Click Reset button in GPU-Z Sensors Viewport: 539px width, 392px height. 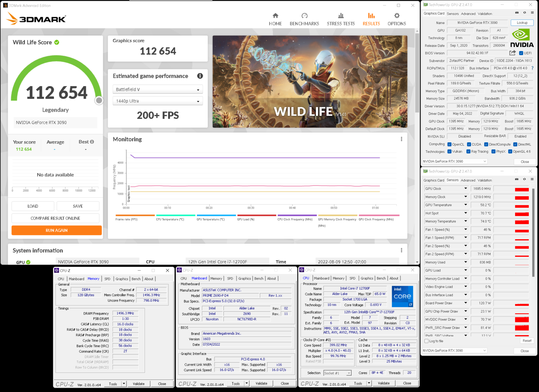(x=527, y=341)
